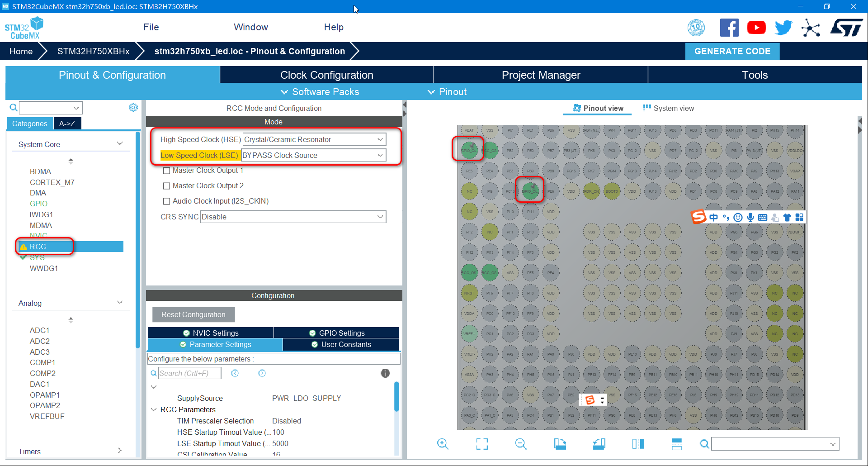Click the Sogou input method S icon
This screenshot has height=466, width=868.
pos(698,217)
